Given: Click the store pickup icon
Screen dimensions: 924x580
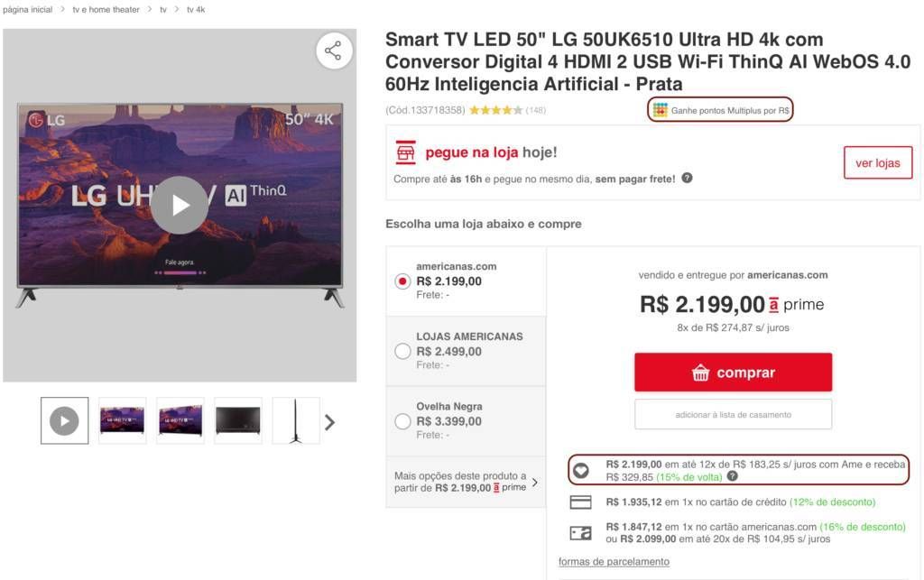Looking at the screenshot, I should (x=405, y=152).
